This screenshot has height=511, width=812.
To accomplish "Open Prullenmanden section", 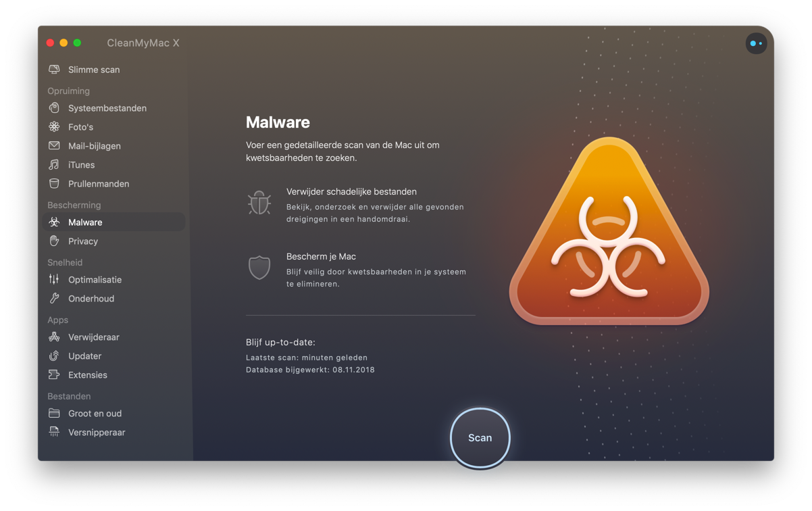I will coord(99,184).
